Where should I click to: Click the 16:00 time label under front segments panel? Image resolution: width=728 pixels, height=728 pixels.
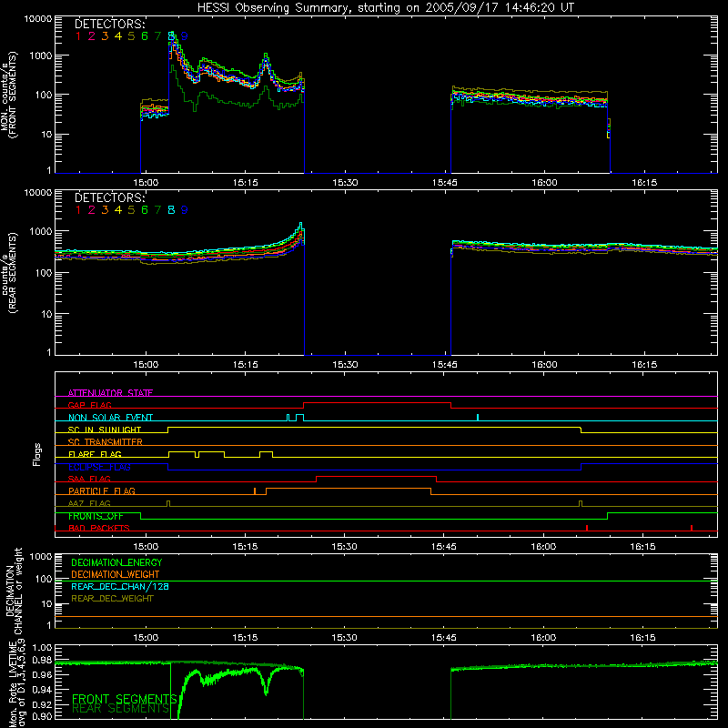[x=544, y=183]
